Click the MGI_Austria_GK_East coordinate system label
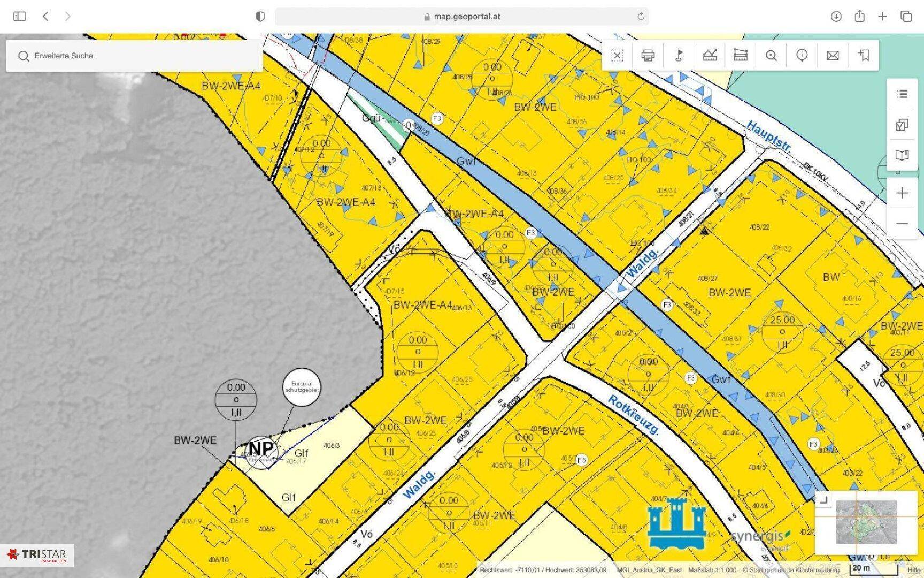 click(649, 570)
